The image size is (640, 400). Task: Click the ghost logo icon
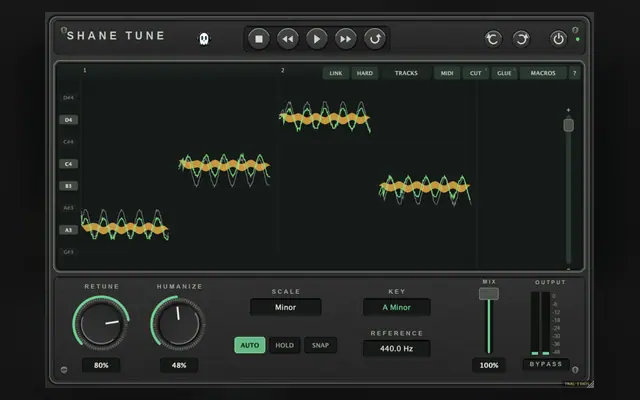(x=204, y=39)
